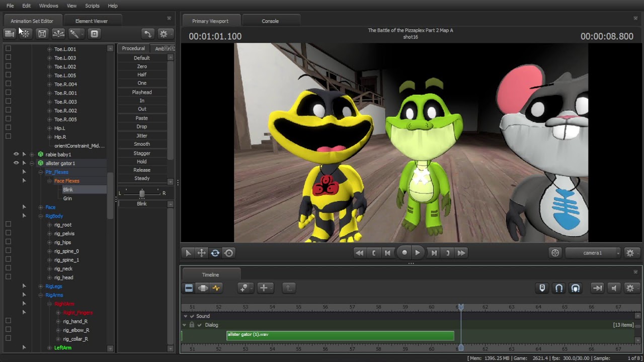Image resolution: width=644 pixels, height=362 pixels.
Task: Collapse the Sound track group in Timeline
Action: (x=185, y=316)
